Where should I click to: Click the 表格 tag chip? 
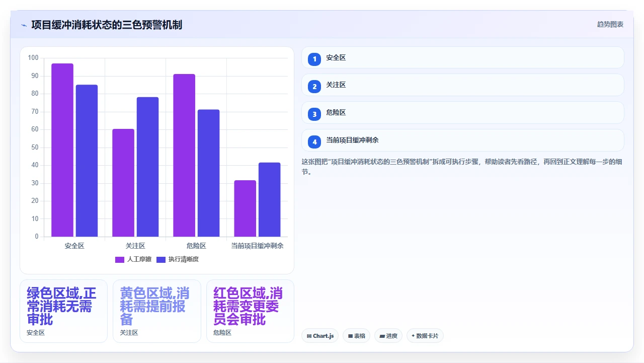point(357,336)
